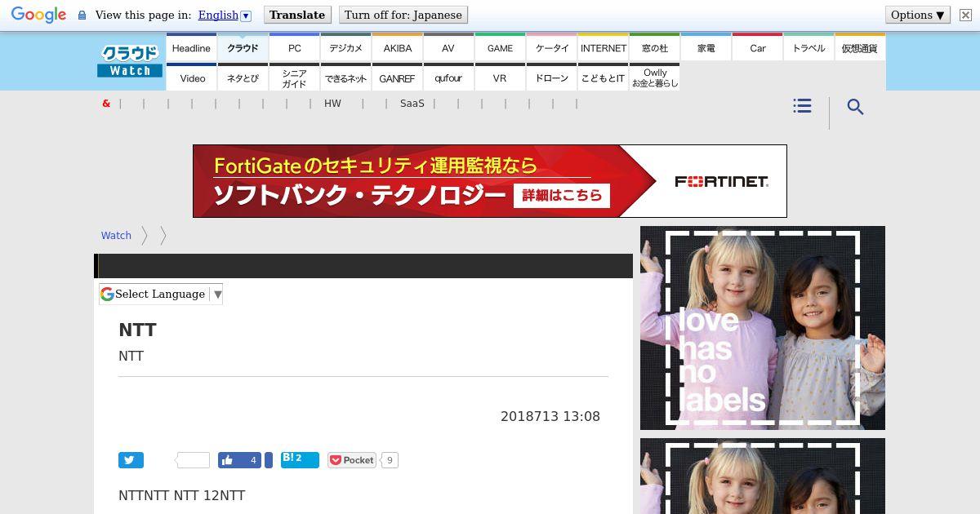Click the Google logo in translate bar
Screen dimensions: 980x514
click(x=38, y=15)
